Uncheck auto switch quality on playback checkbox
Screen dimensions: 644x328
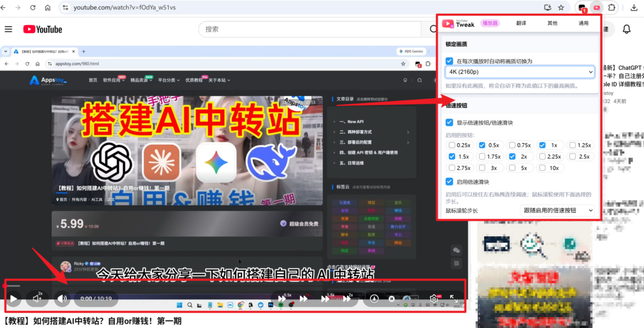coord(450,61)
